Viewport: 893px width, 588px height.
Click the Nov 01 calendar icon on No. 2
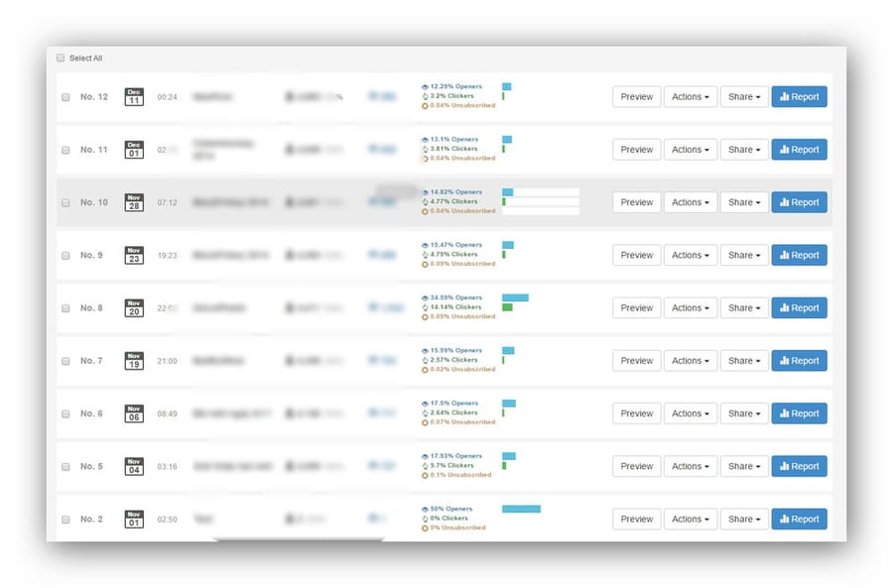pyautogui.click(x=134, y=520)
